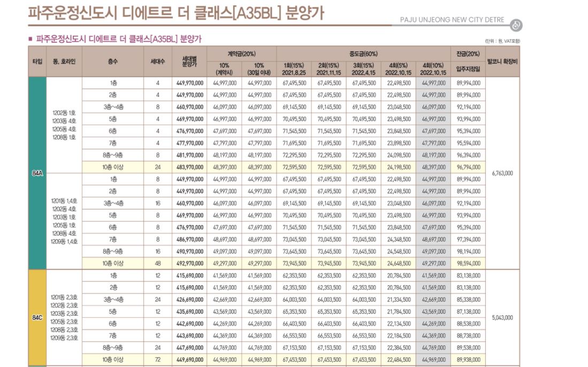Click the yellow '84C' type cell
The width and height of the screenshot is (588, 367).
[x=37, y=318]
